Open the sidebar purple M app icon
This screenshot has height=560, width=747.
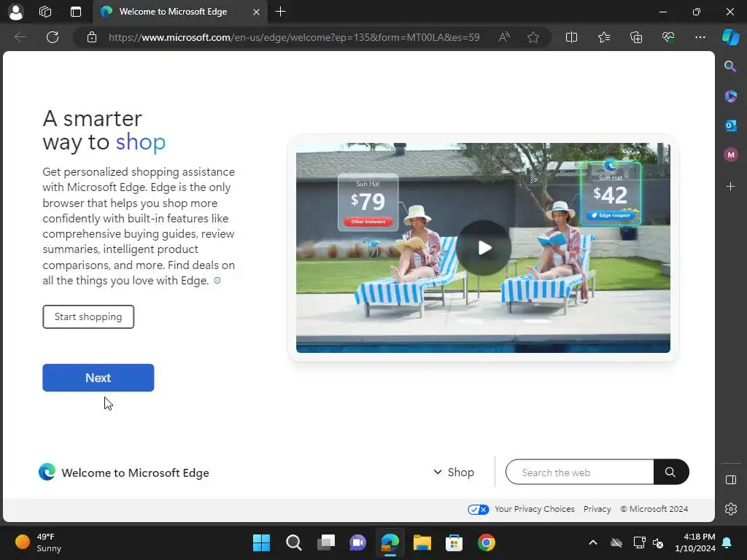coord(731,155)
